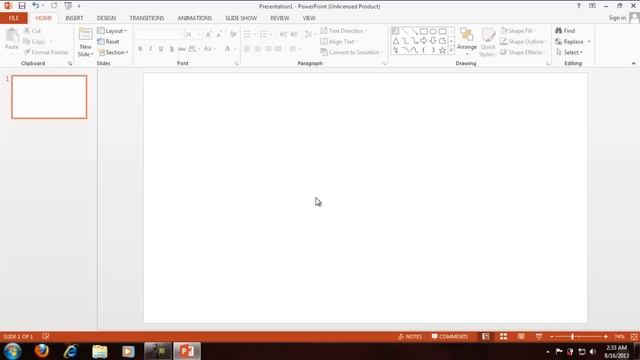Toggle Strikethrough formatting
The height and width of the screenshot is (360, 640).
[x=182, y=49]
